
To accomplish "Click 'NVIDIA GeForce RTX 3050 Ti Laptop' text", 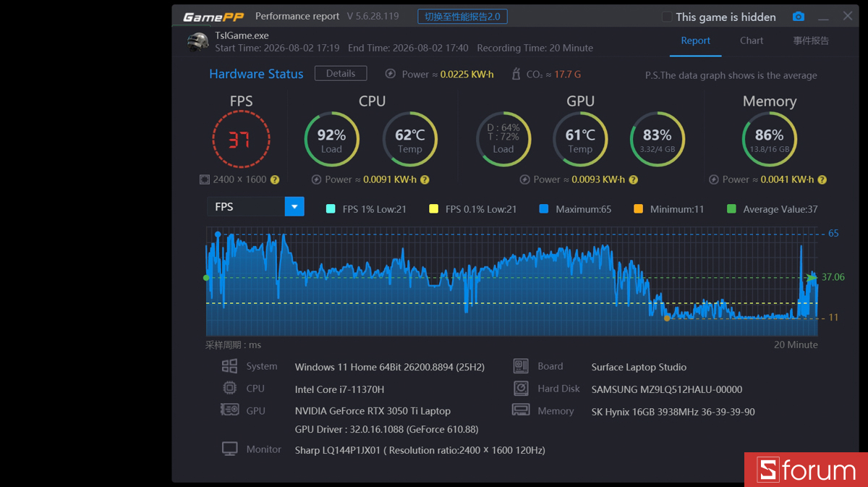I will pyautogui.click(x=373, y=411).
